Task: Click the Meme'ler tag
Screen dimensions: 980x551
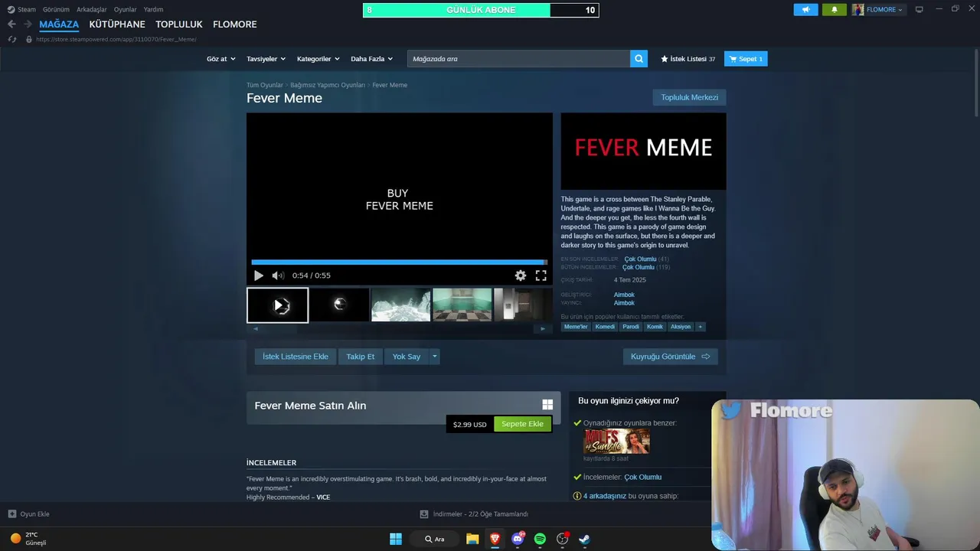Action: (x=576, y=327)
